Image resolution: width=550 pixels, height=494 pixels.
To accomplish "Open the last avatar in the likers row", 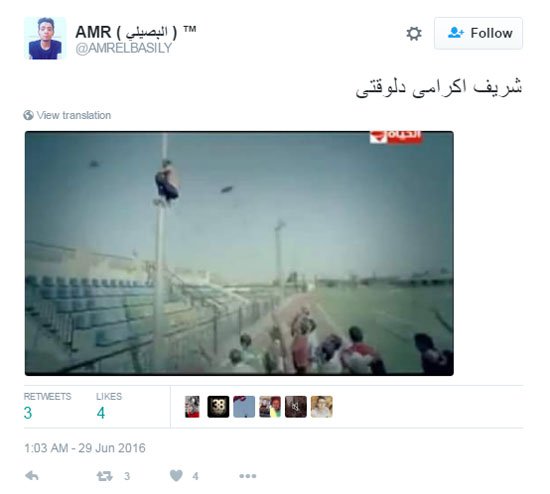I will click(x=322, y=407).
